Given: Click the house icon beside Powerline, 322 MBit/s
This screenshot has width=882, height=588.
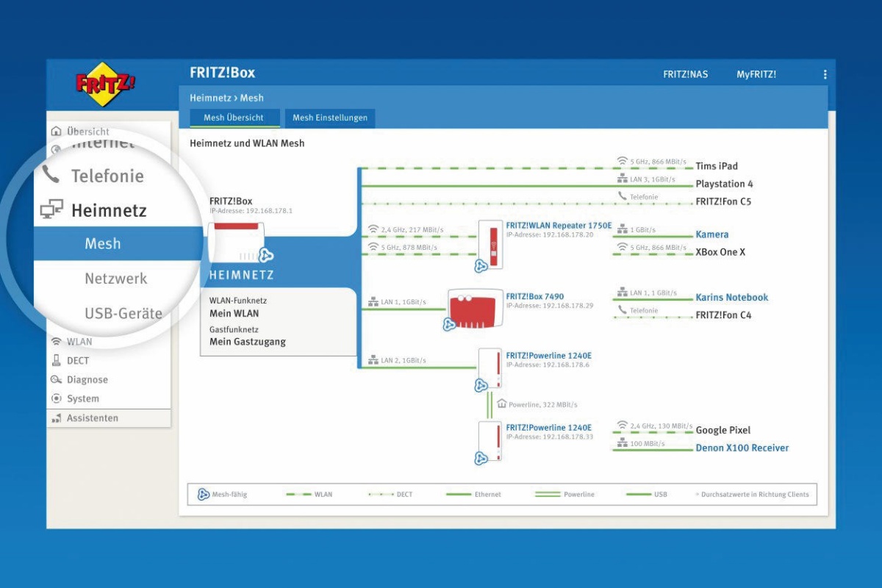Looking at the screenshot, I should [502, 404].
